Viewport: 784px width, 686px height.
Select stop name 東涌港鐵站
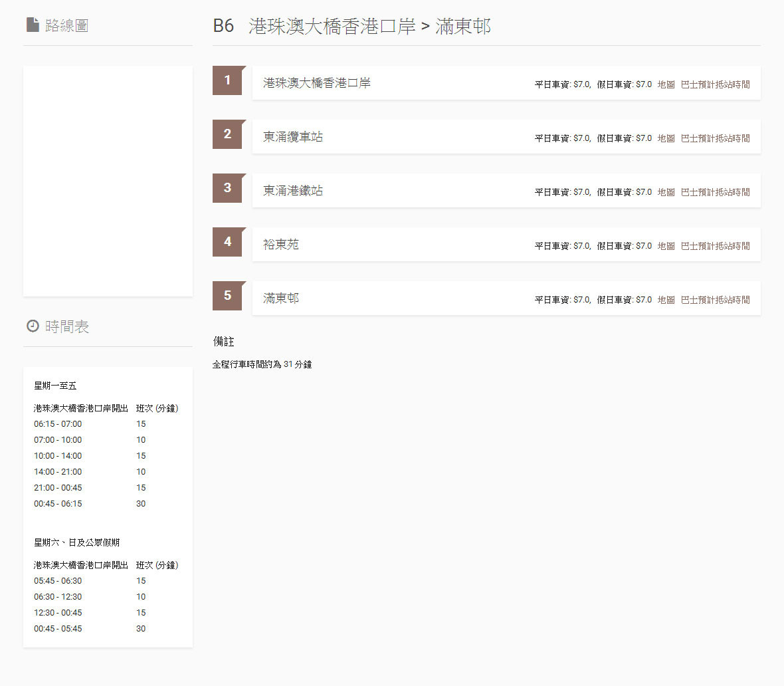[x=293, y=191]
